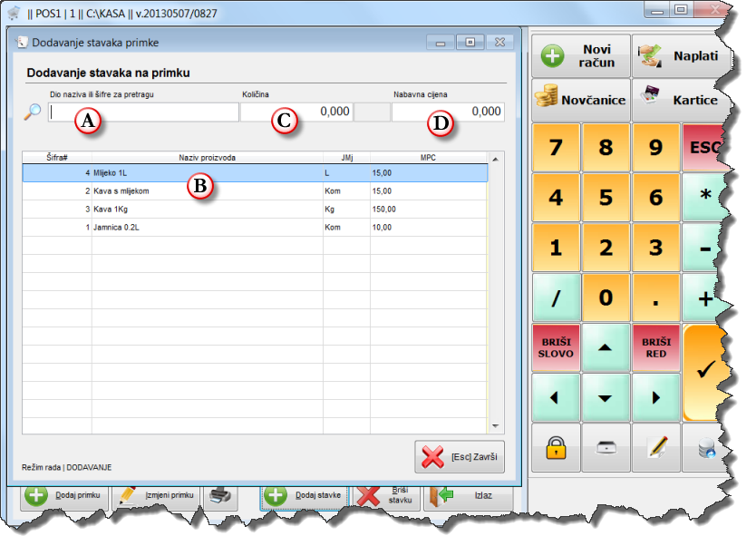Click the Novi račun button
Image resolution: width=756 pixels, height=546 pixels.
[x=580, y=56]
